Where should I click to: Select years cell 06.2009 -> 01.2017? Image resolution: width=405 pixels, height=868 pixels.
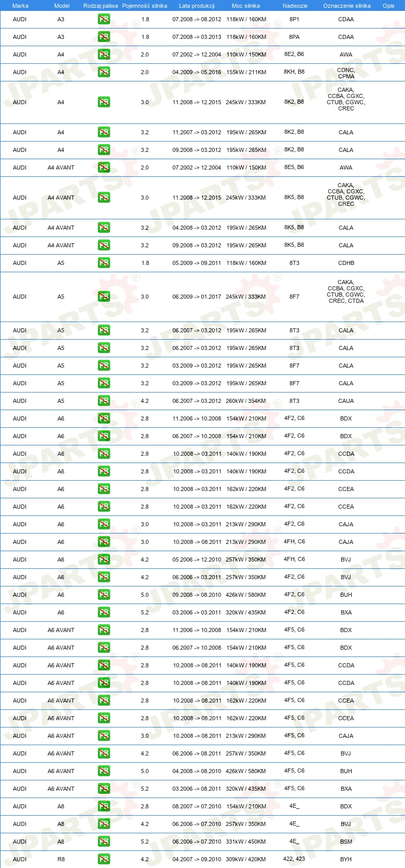click(x=197, y=297)
